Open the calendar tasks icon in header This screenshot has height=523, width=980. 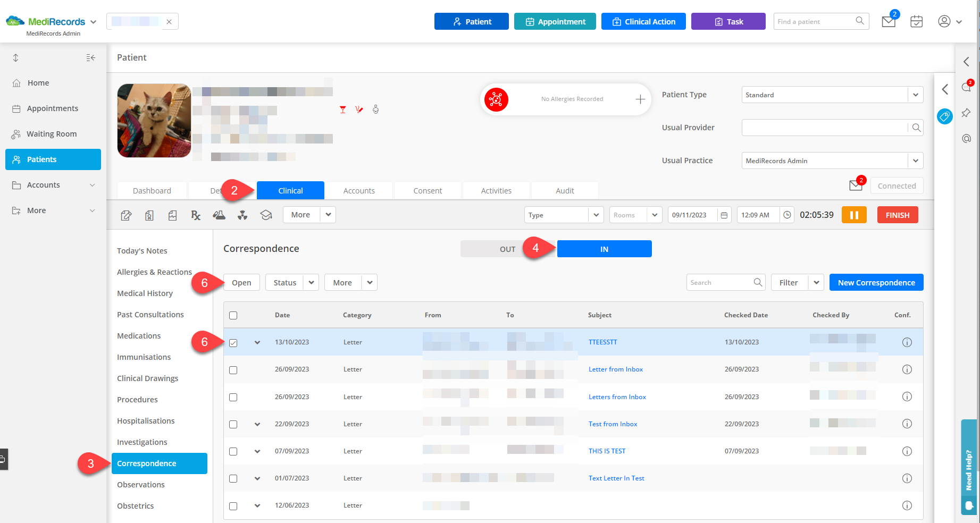point(916,22)
